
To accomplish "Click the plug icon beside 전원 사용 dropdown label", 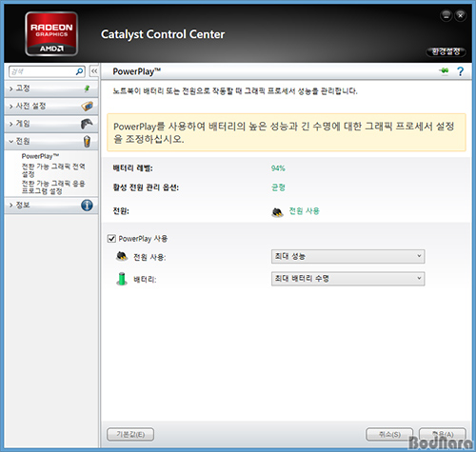I will click(122, 256).
